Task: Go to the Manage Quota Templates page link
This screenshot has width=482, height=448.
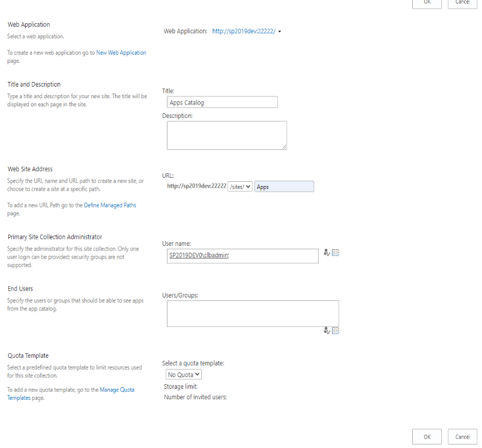Action: [117, 389]
